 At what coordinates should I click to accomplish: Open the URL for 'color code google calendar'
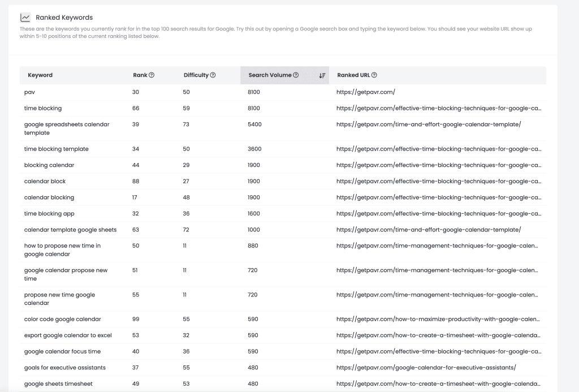(x=438, y=319)
